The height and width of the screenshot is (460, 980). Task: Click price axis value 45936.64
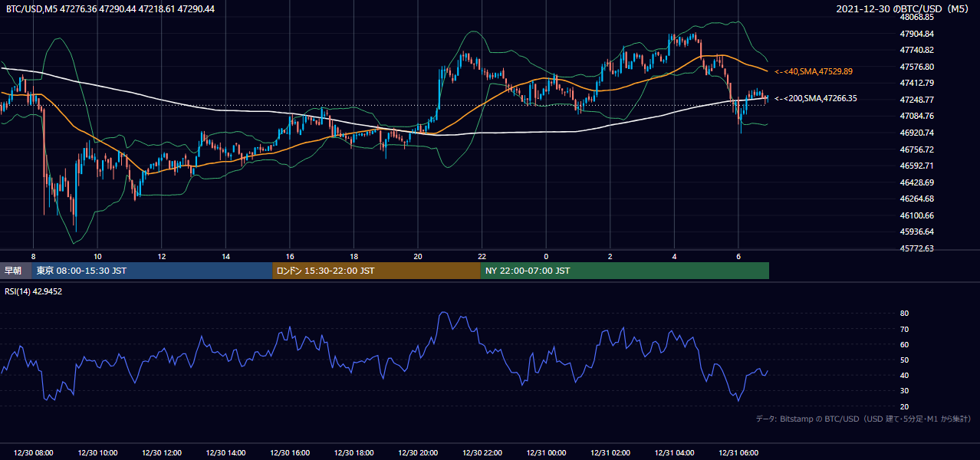[917, 232]
